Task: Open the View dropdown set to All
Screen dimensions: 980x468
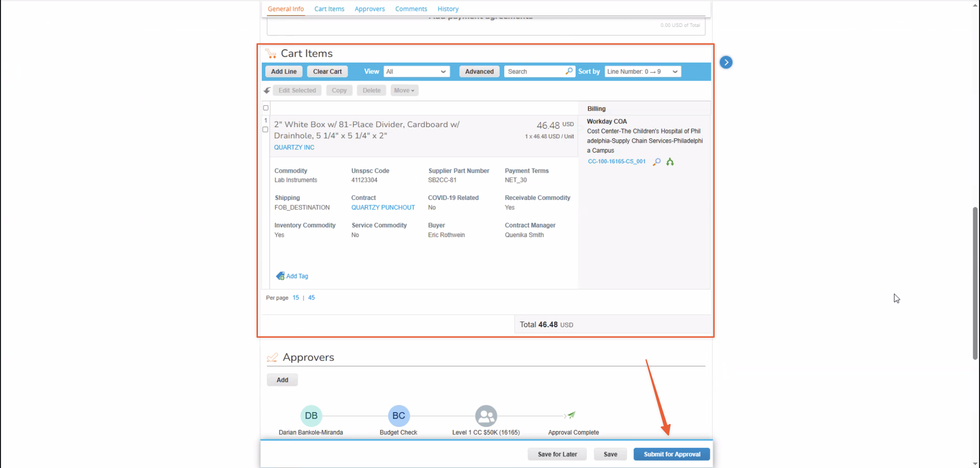Action: click(417, 71)
